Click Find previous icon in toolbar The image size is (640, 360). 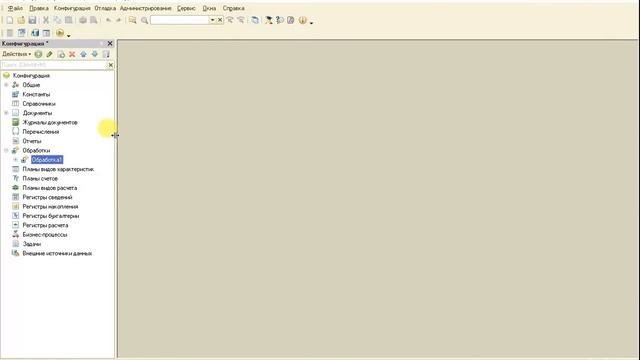241,20
